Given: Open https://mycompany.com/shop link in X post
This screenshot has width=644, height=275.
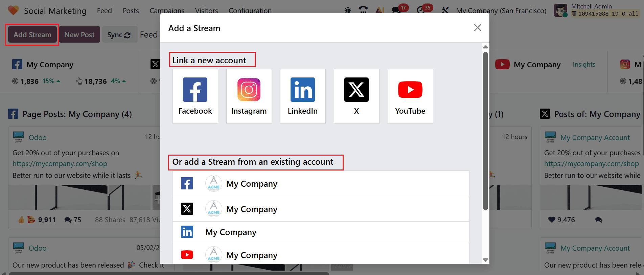Looking at the screenshot, I should click(x=591, y=164).
